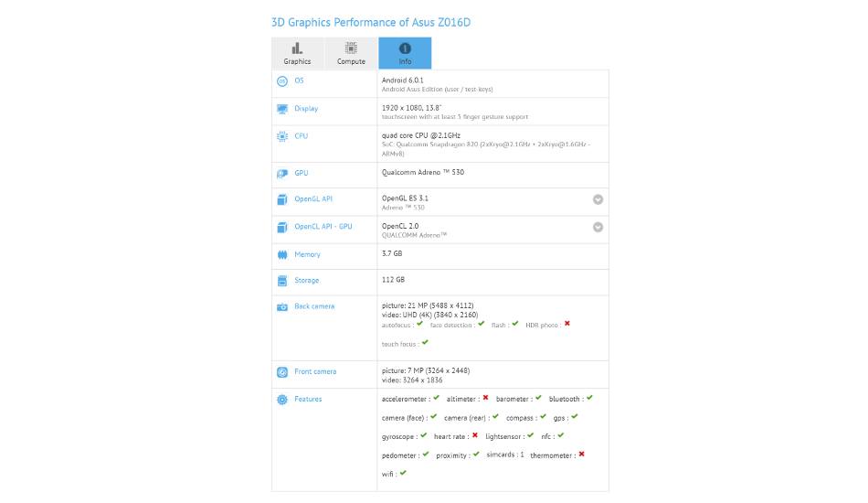Click 'Qualcomm Adreno ™ 530' GPU value
868x503 pixels.
[x=423, y=172]
